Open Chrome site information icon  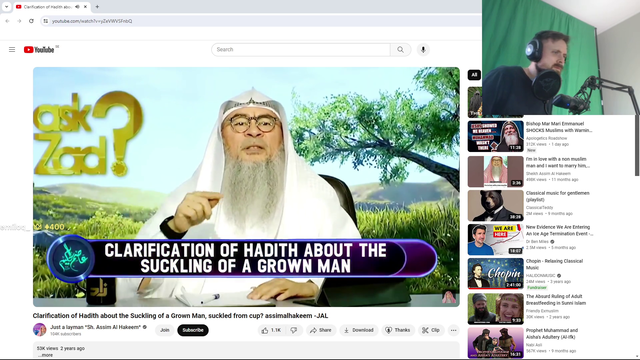(x=46, y=21)
